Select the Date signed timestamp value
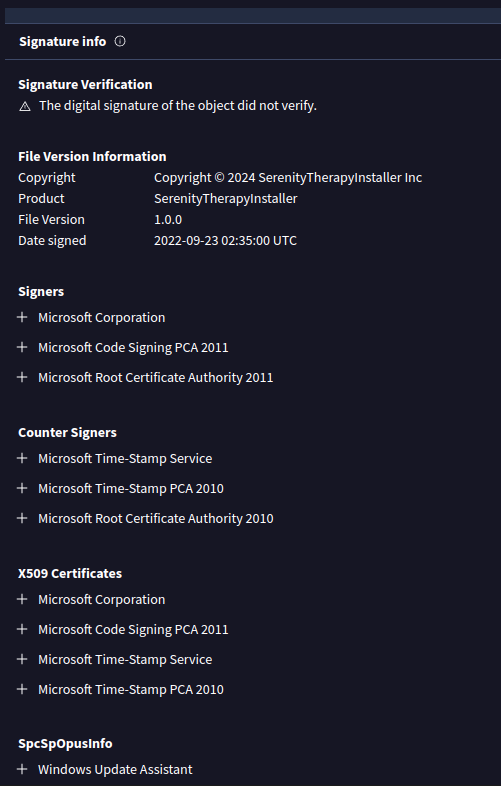The width and height of the screenshot is (501, 786). coord(225,241)
